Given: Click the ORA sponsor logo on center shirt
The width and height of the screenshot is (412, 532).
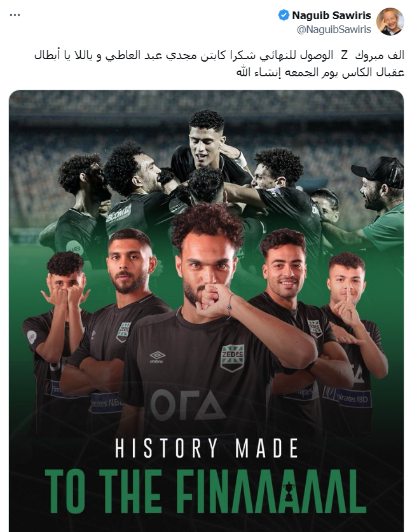Looking at the screenshot, I should (x=188, y=405).
